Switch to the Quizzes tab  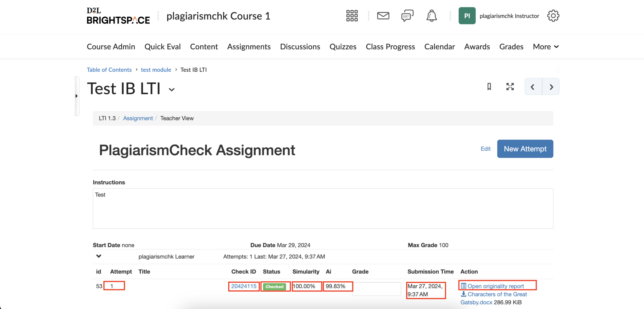click(x=343, y=46)
